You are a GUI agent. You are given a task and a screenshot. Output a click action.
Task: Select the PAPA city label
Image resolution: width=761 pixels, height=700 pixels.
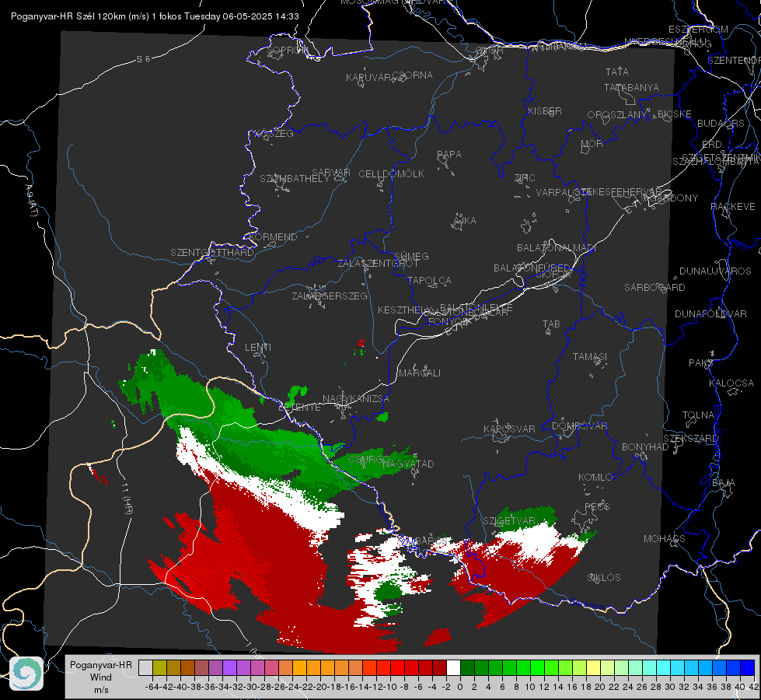tap(449, 155)
